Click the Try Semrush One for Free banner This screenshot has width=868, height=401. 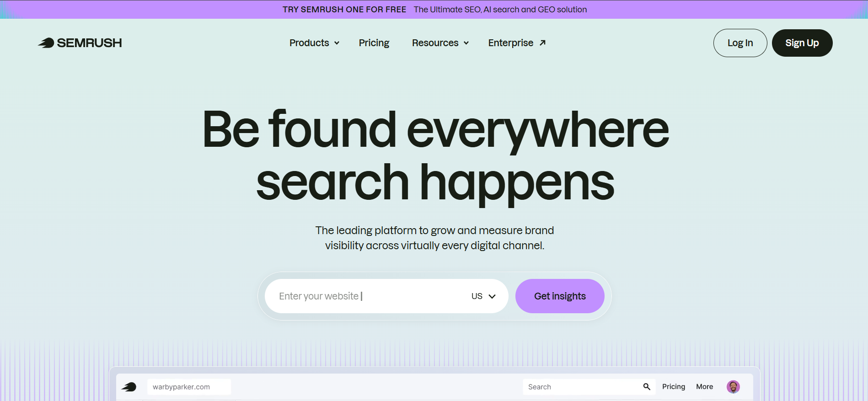(x=434, y=10)
